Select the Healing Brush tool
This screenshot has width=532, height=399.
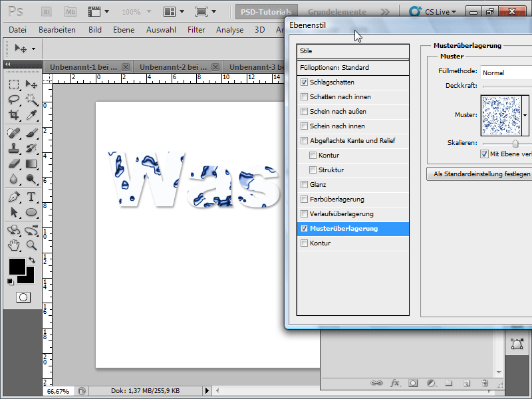[x=14, y=132]
